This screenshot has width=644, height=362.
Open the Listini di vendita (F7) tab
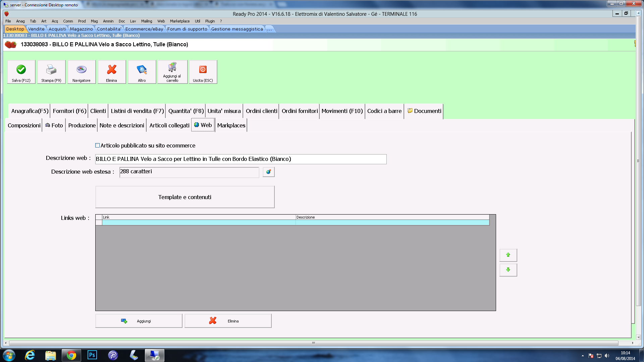point(137,111)
